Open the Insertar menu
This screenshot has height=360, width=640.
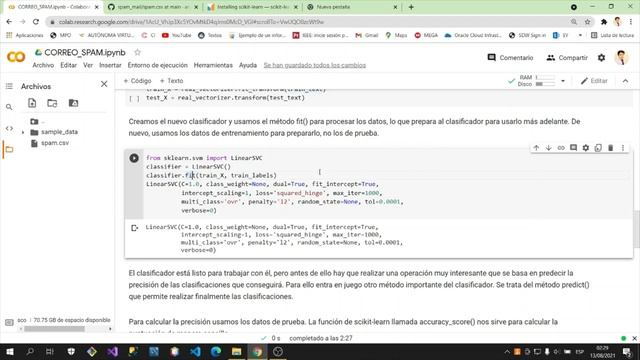pyautogui.click(x=110, y=65)
